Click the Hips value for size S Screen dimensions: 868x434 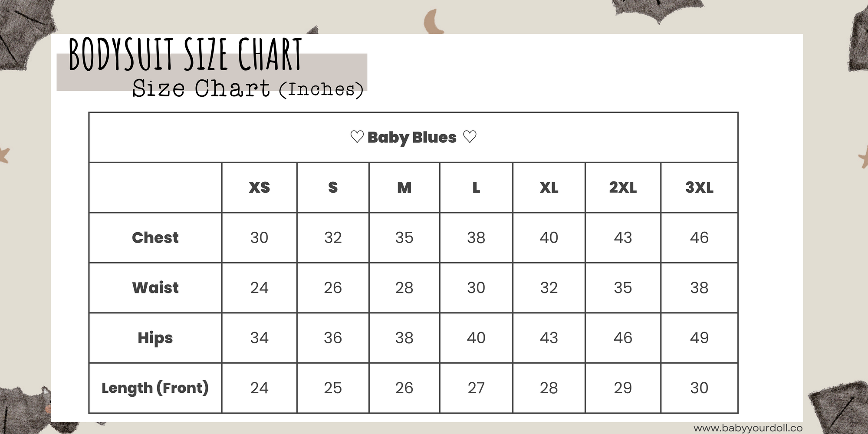(333, 338)
